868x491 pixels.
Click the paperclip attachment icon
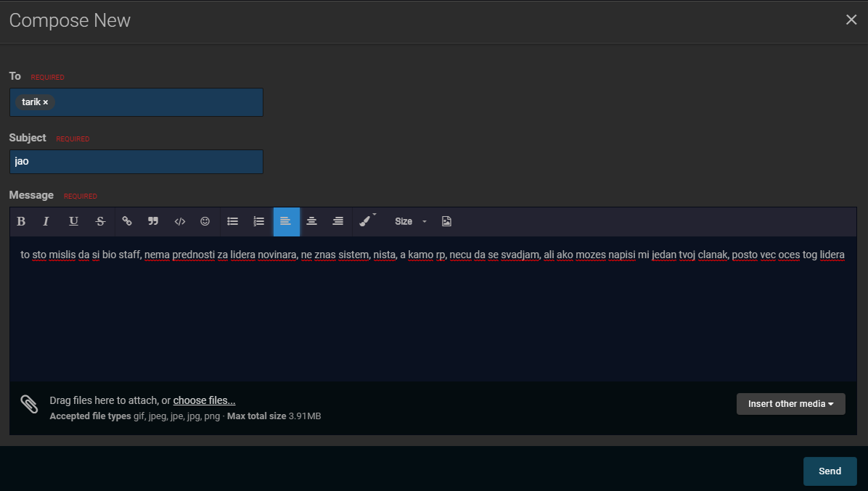tap(29, 404)
